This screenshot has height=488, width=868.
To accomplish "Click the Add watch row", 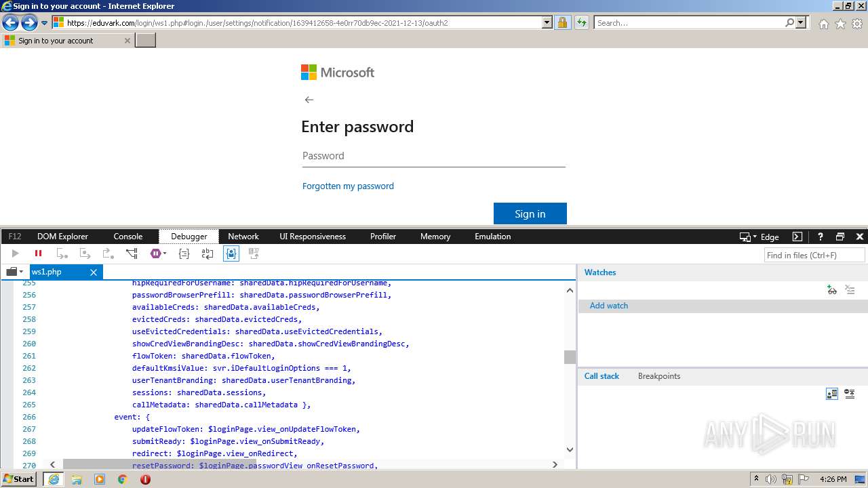I will coord(723,306).
